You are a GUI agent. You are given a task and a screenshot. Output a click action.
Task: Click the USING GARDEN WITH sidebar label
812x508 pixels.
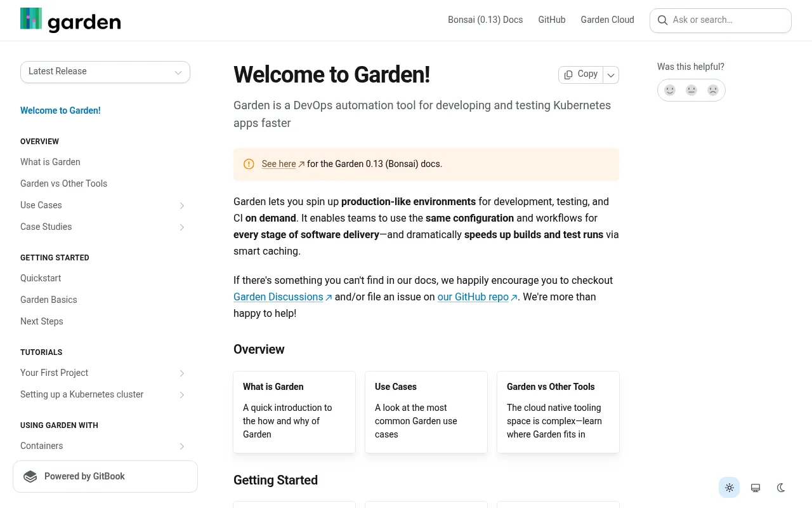click(59, 425)
